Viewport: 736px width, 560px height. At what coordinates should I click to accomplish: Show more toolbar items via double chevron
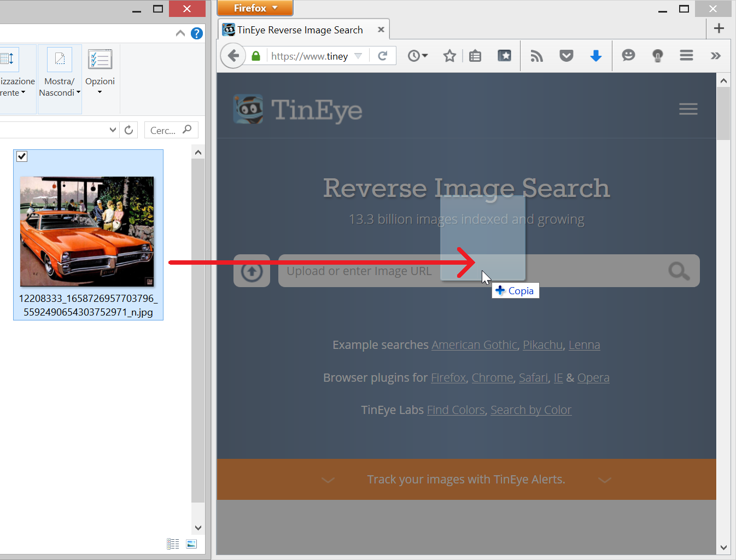715,56
